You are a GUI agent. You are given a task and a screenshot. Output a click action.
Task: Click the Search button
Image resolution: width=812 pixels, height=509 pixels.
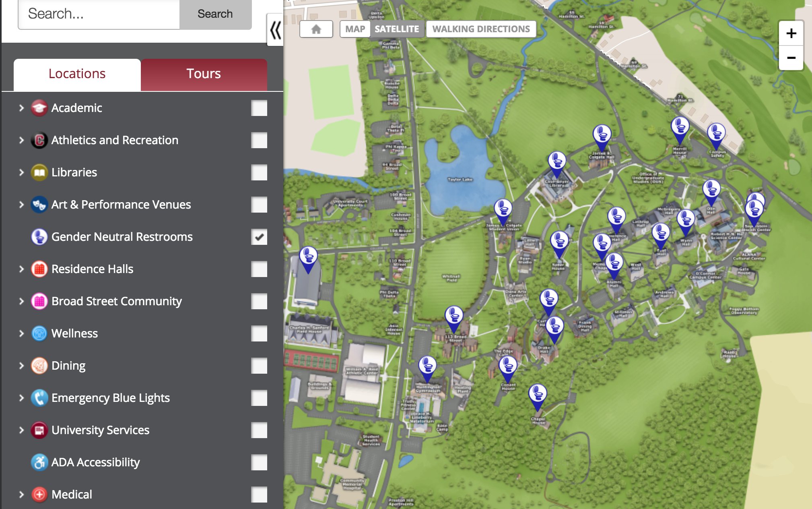click(215, 13)
